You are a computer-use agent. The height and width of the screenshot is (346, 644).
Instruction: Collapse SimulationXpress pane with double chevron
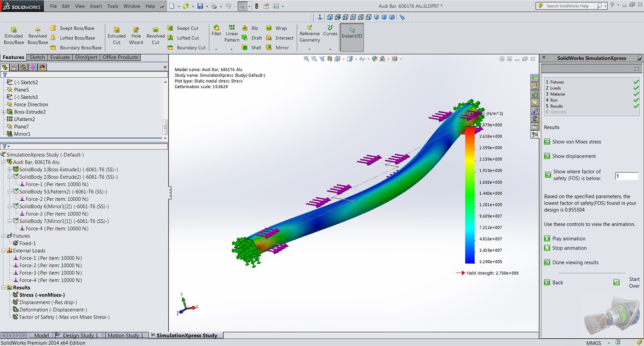[544, 58]
